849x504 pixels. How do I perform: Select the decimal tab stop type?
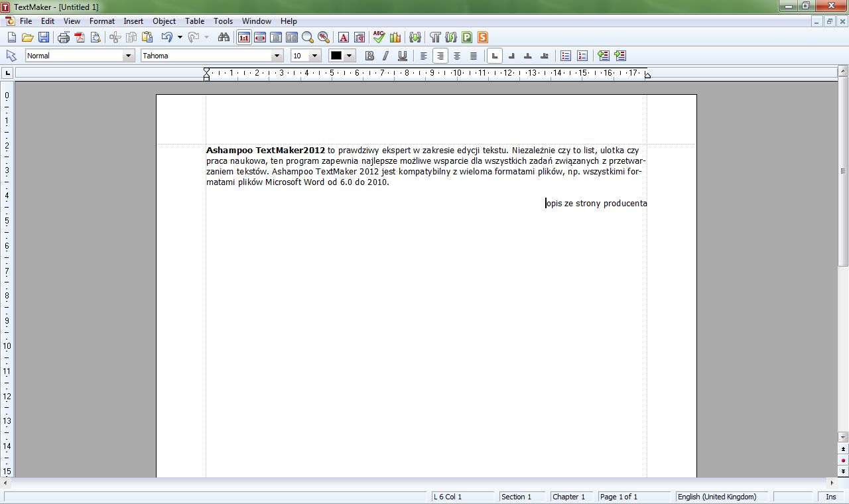[x=545, y=56]
